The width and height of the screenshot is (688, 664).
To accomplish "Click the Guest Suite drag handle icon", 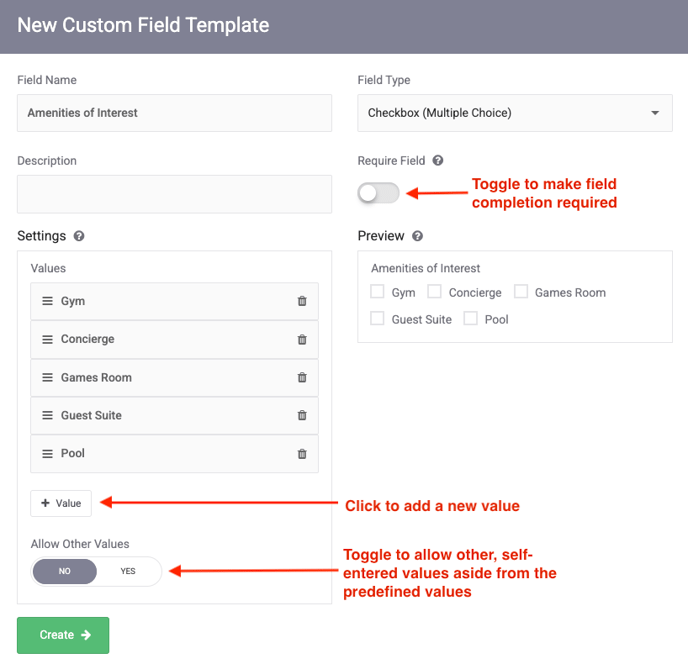I will click(x=47, y=415).
